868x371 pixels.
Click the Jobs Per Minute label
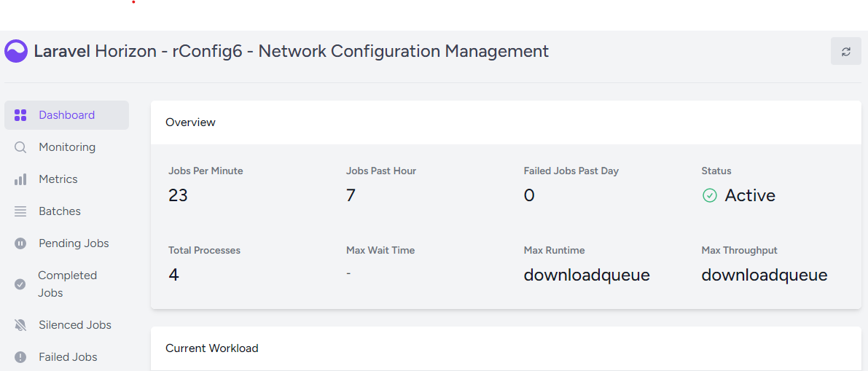click(206, 171)
